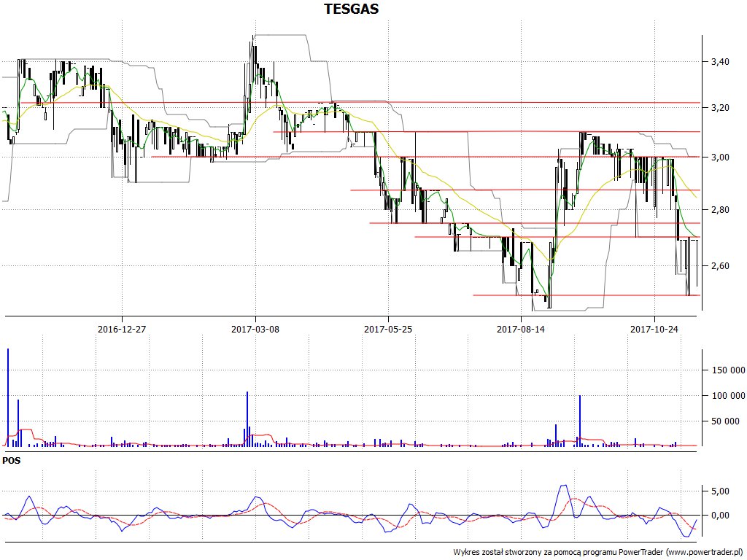This screenshot has width=747, height=560.
Task: Click the TESGAS chart title
Action: click(x=351, y=9)
